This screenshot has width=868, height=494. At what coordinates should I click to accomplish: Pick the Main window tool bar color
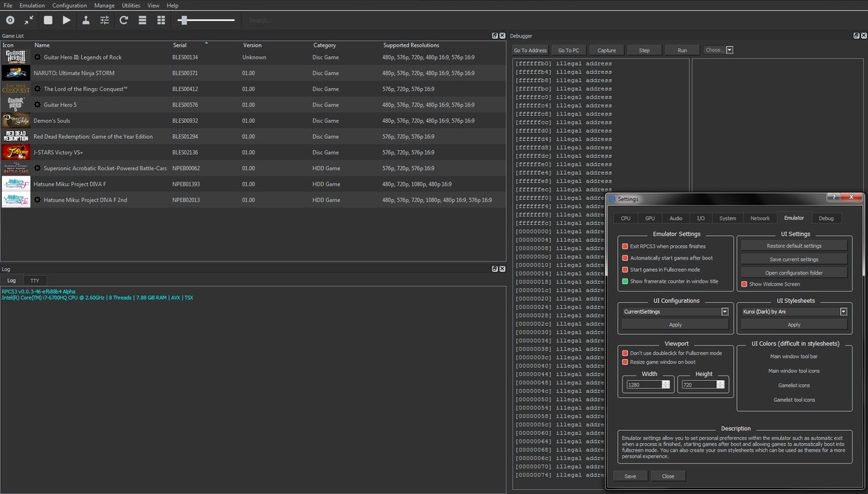(794, 356)
